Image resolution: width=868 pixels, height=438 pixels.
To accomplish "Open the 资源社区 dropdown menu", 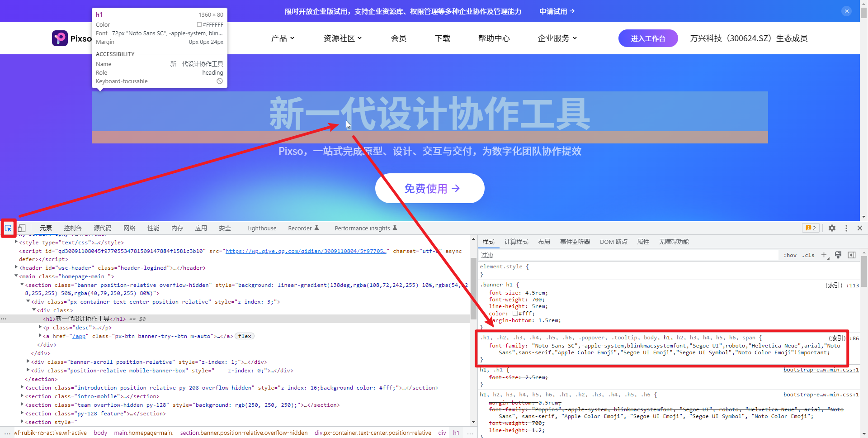I will (343, 38).
